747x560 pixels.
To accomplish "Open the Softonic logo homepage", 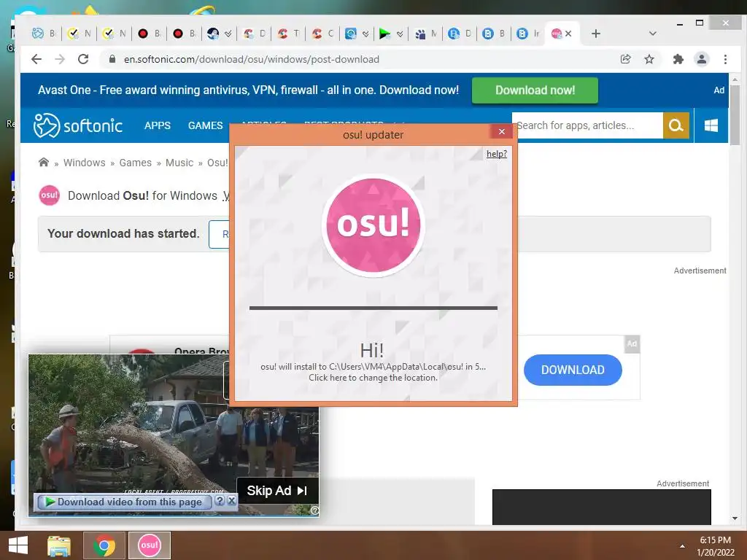I will (77, 125).
